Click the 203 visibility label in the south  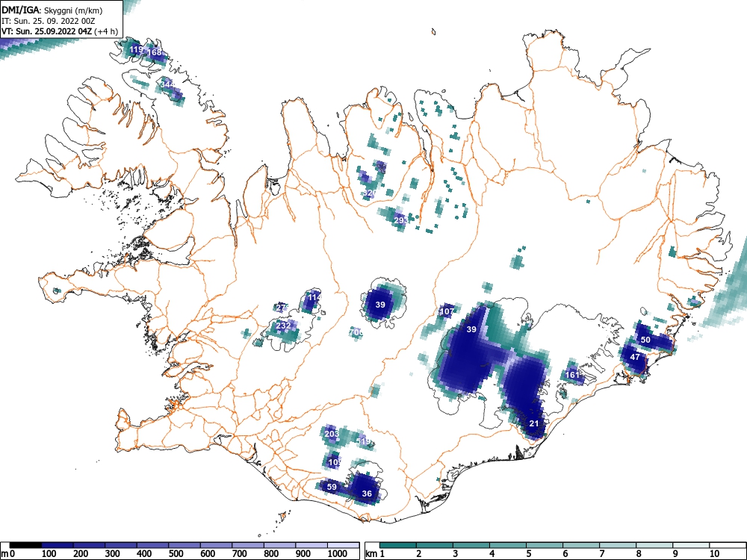(332, 434)
